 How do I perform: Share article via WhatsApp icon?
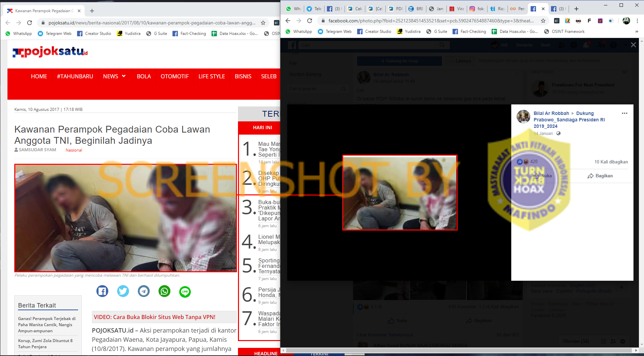(164, 291)
